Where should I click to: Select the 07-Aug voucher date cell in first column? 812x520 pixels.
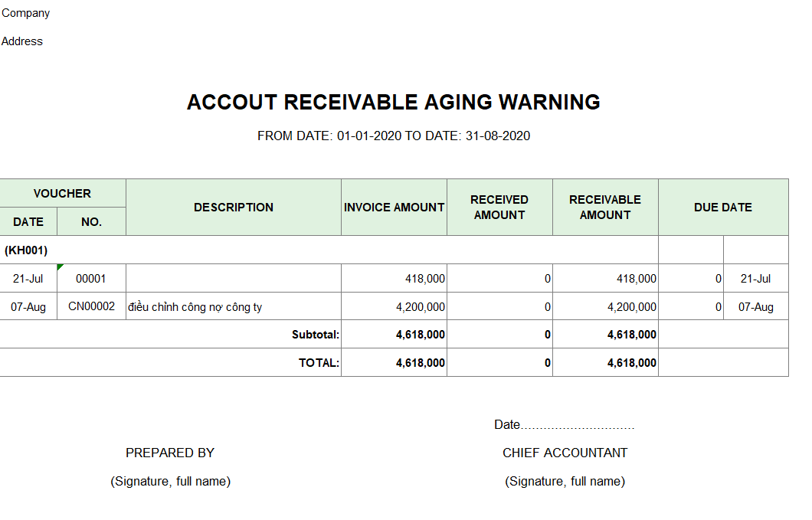coord(28,307)
